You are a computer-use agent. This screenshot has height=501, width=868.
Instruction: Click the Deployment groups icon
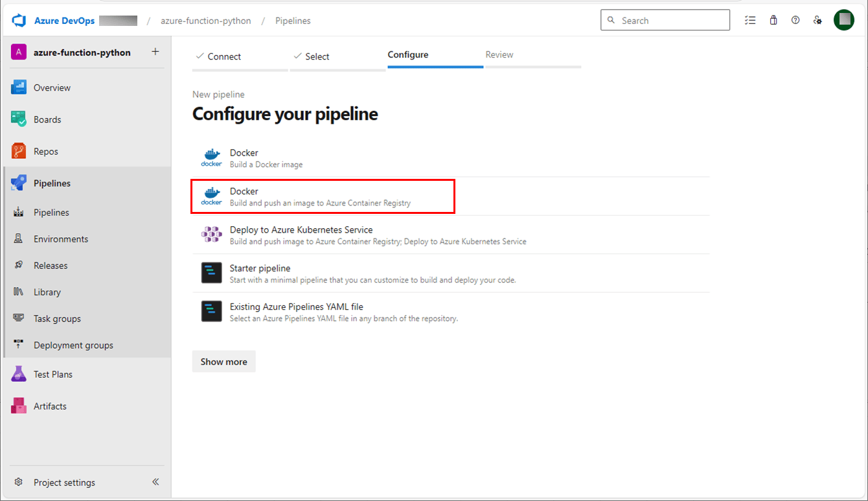point(18,345)
